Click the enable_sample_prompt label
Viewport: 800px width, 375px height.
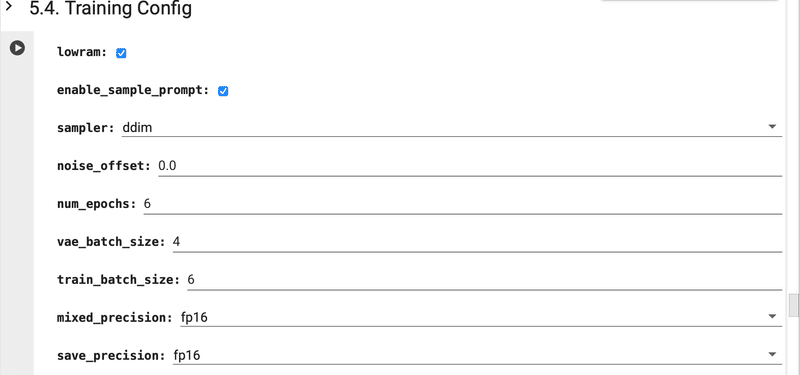point(133,91)
